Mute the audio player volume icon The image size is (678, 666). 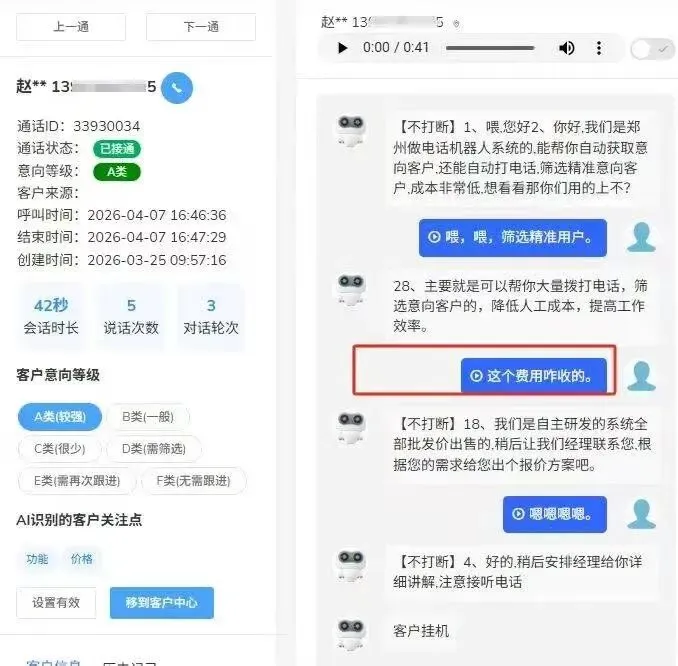566,48
